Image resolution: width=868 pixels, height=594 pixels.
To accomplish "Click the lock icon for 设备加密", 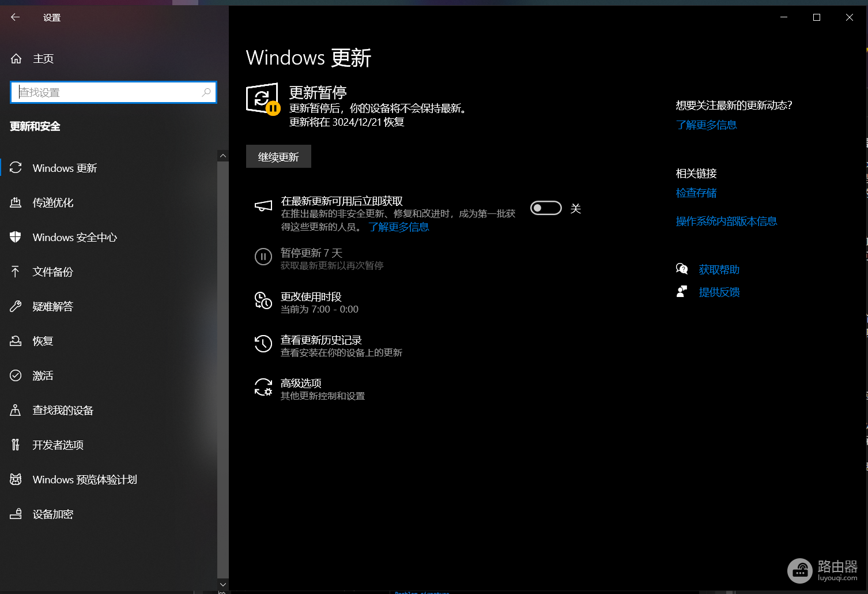I will point(16,514).
